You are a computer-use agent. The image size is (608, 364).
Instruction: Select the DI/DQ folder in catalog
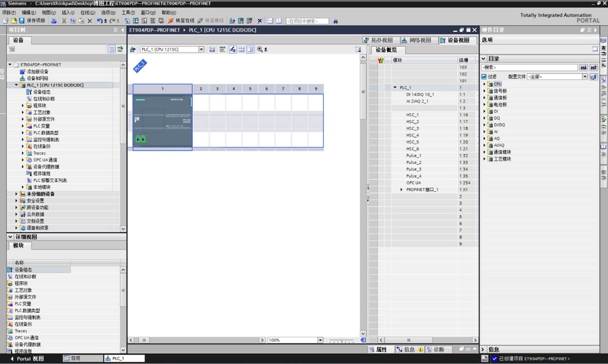499,125
